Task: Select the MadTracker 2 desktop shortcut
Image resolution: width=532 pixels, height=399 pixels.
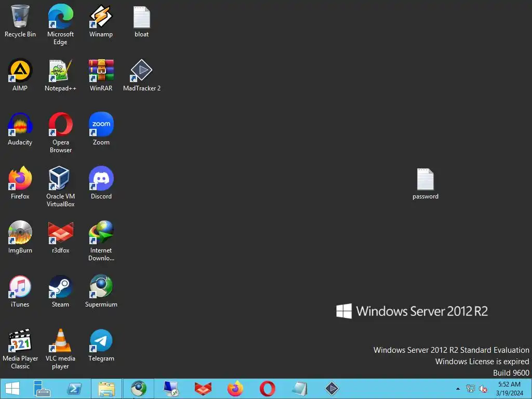Action: (141, 75)
